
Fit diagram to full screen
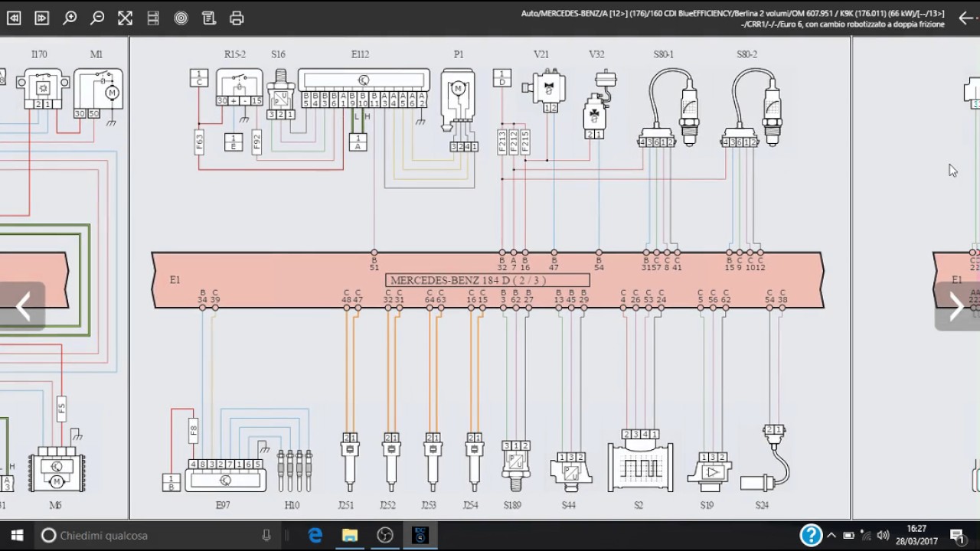(x=125, y=18)
